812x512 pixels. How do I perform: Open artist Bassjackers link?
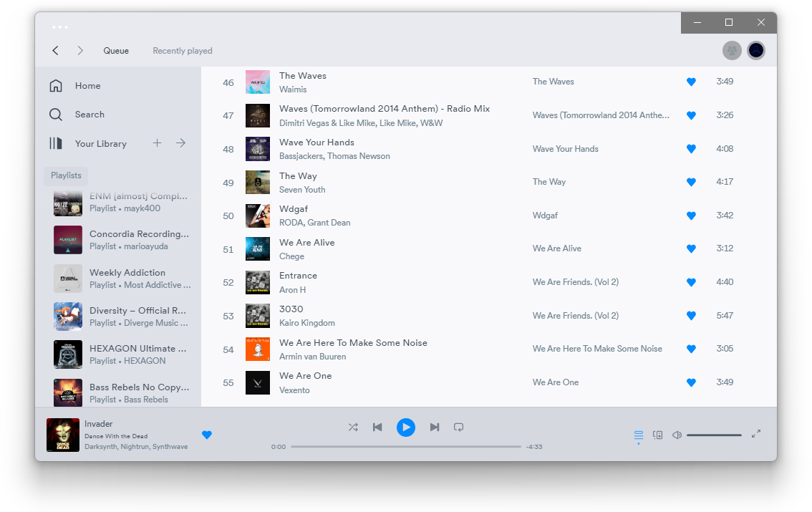click(x=301, y=156)
